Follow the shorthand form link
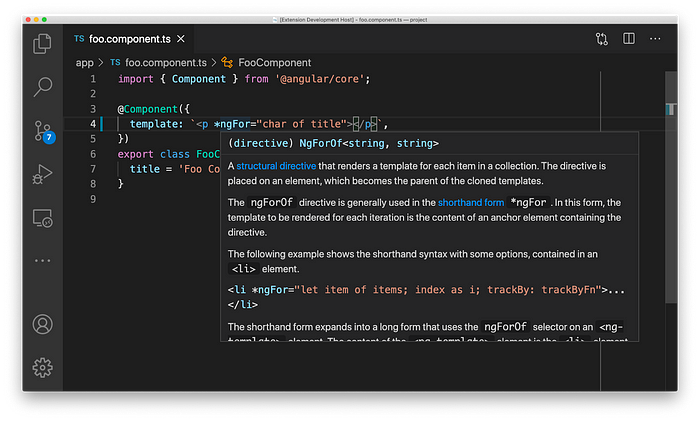The image size is (700, 421). click(471, 203)
